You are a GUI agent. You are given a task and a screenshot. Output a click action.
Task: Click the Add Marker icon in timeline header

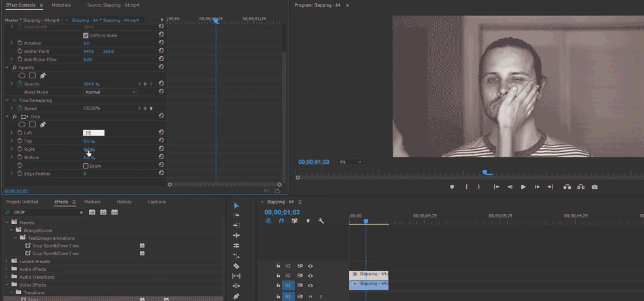pos(308,221)
